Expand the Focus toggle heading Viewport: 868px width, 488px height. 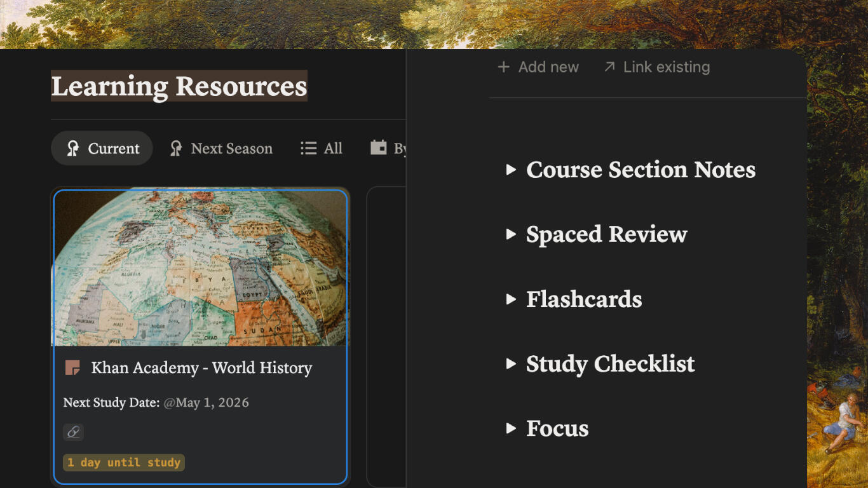[x=511, y=429]
